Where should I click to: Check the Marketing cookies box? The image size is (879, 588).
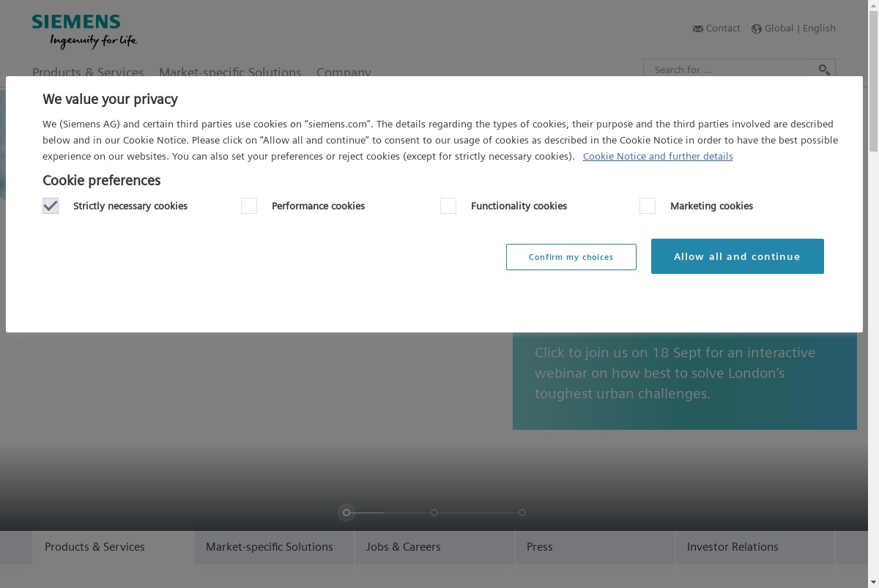coord(648,206)
